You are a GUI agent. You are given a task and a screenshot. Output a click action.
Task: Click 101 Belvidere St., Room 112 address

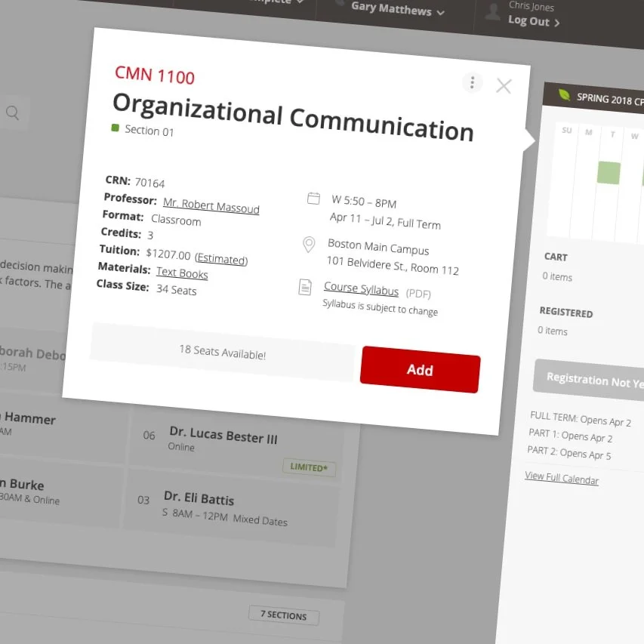(393, 266)
